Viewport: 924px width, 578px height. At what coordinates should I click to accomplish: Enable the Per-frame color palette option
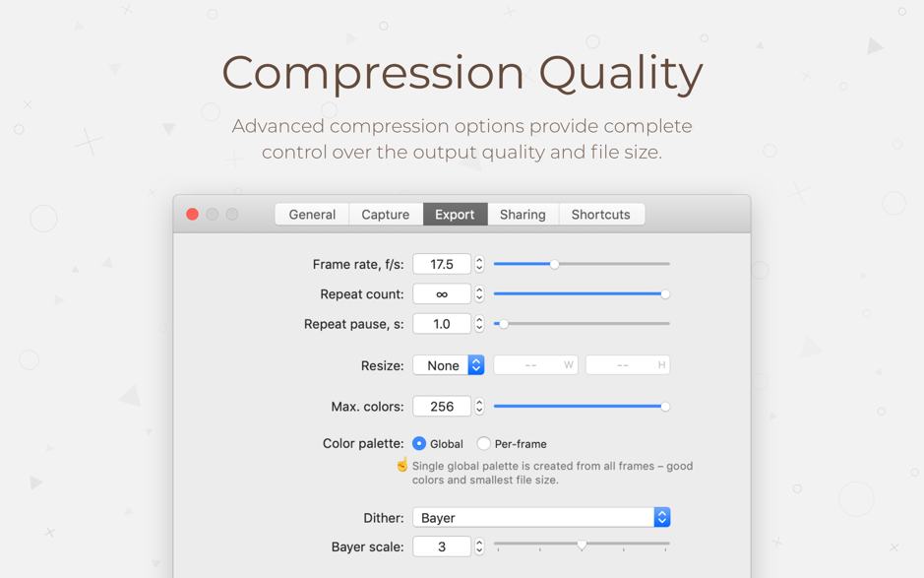483,443
